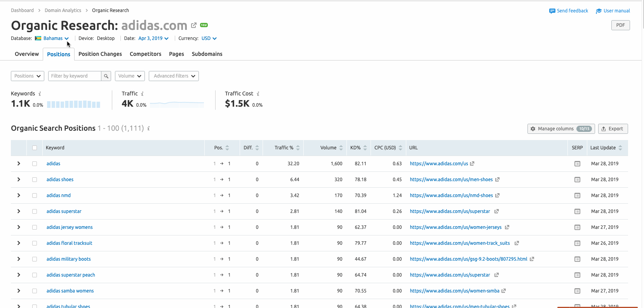Check the adidas keyword row checkbox

click(x=35, y=164)
